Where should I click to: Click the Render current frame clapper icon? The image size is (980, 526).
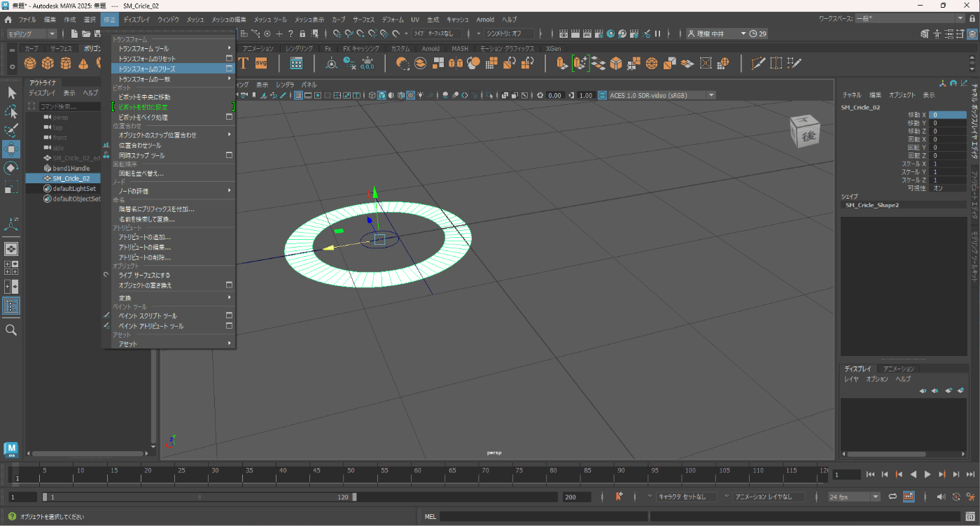575,34
